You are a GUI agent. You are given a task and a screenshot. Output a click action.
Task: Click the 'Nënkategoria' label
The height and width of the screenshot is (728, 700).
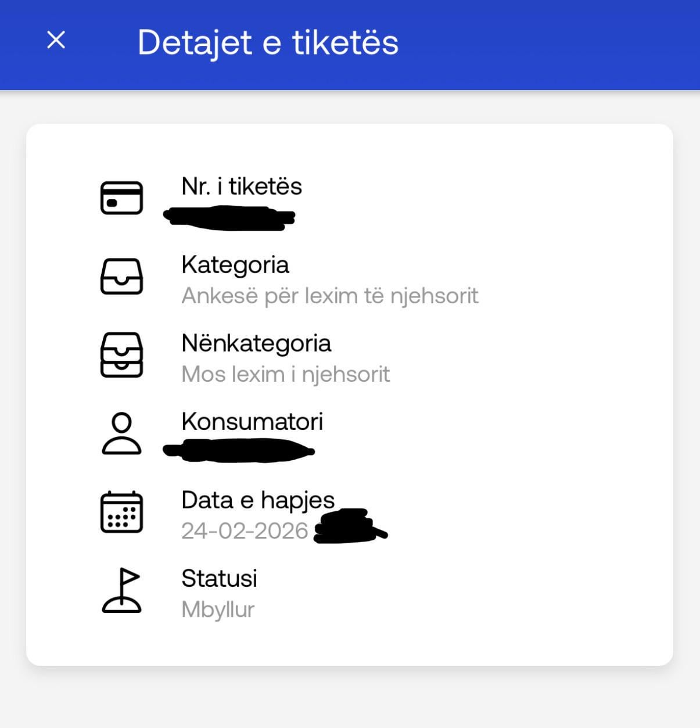click(256, 343)
